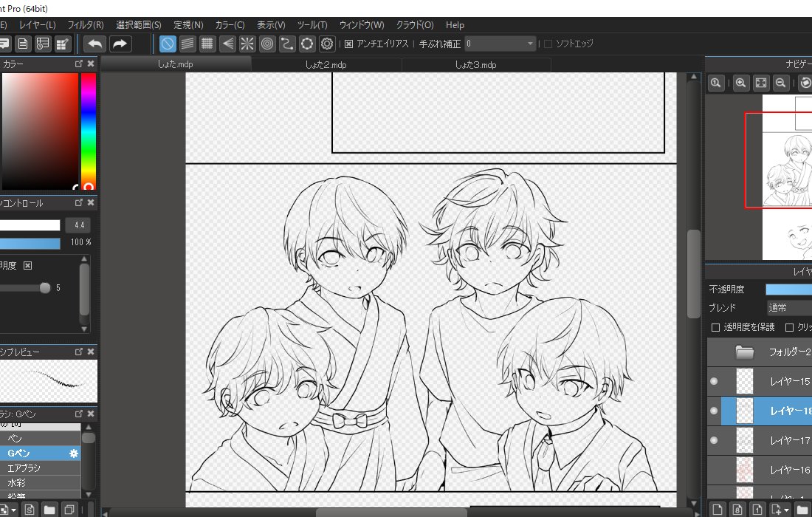Screen dimensions: 812x517
Task: Open the クラウド(O) menu
Action: [415, 25]
